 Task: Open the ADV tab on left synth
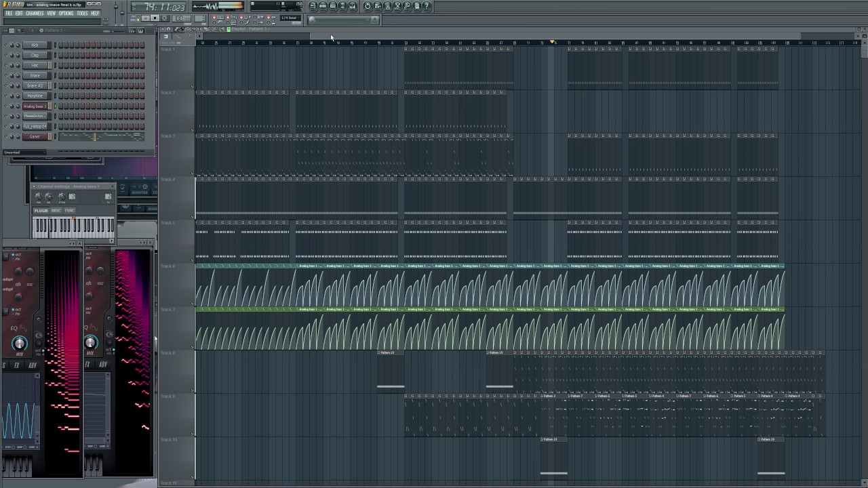click(x=33, y=365)
